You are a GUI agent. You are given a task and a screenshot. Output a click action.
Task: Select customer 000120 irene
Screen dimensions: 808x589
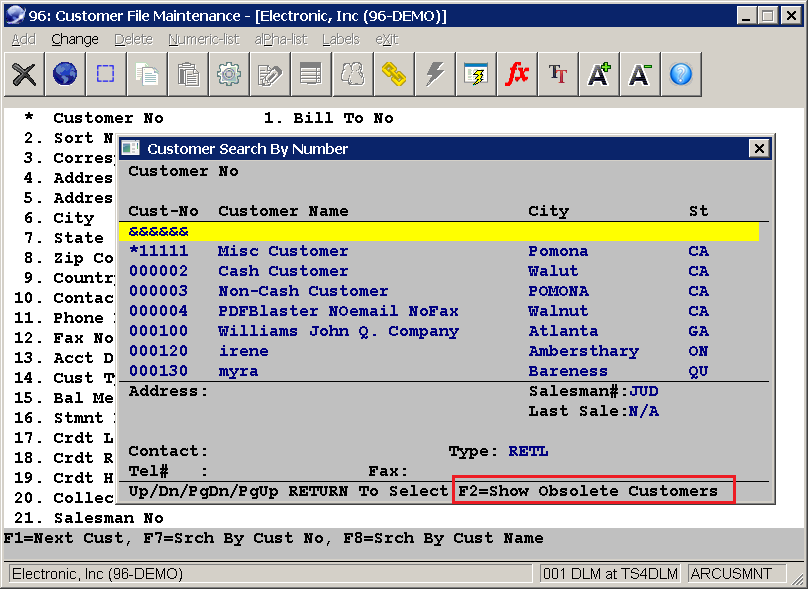[439, 351]
